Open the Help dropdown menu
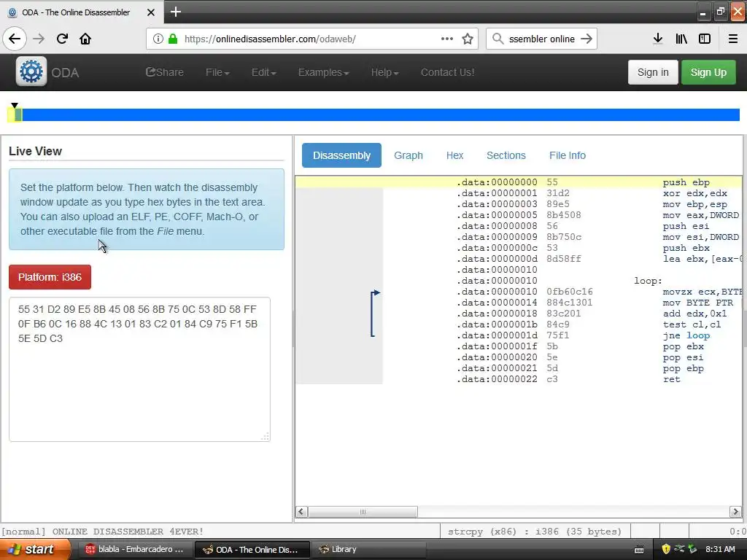747x560 pixels. tap(385, 72)
